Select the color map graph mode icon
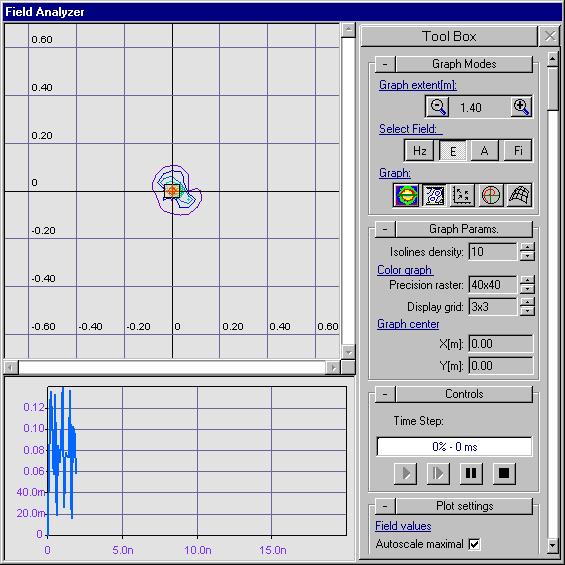 pyautogui.click(x=406, y=195)
